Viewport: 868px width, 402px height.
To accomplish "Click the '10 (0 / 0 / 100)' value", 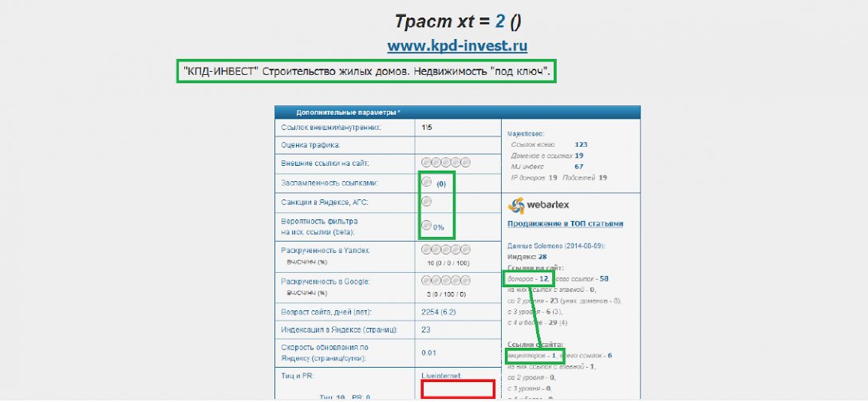I will click(x=448, y=262).
